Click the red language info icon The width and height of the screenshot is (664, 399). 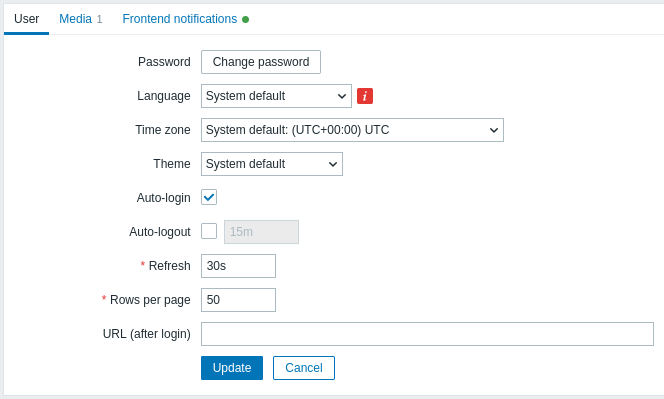coord(365,96)
